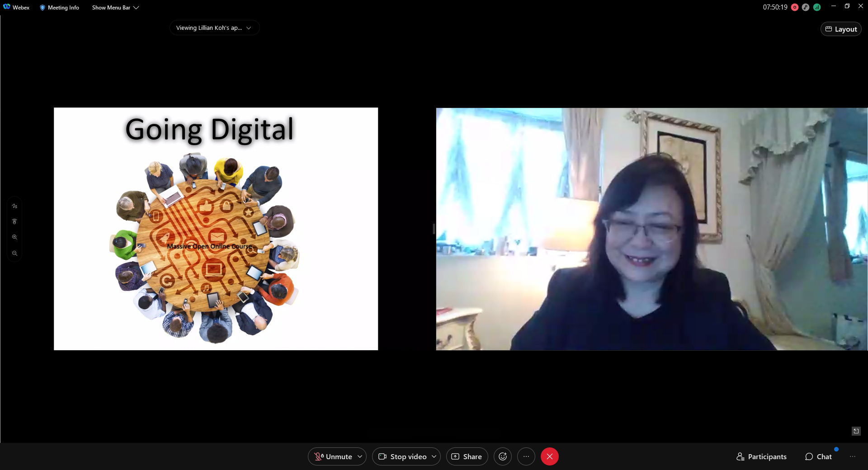This screenshot has height=470, width=868.
Task: Restore down the Webex window
Action: tap(847, 6)
